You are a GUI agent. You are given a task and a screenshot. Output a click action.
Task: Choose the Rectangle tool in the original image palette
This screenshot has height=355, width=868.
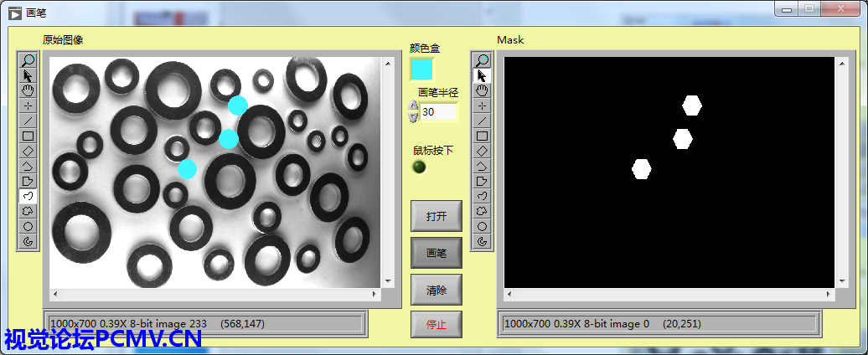28,136
